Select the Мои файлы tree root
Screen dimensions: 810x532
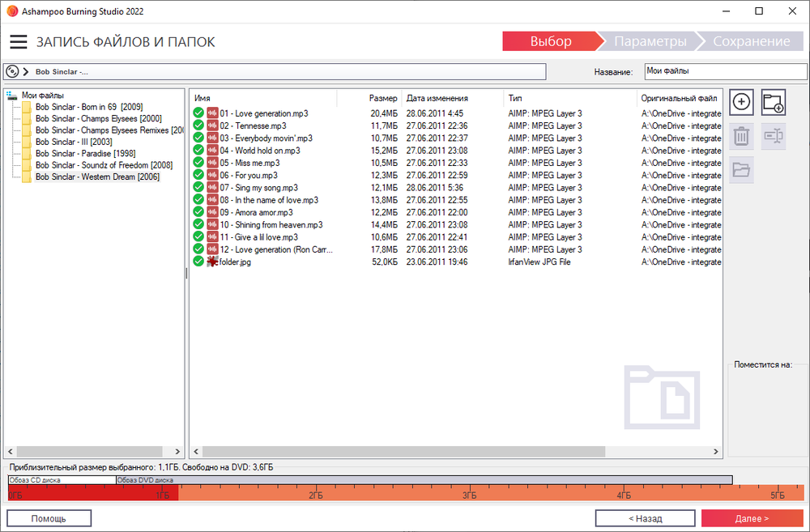[x=42, y=95]
